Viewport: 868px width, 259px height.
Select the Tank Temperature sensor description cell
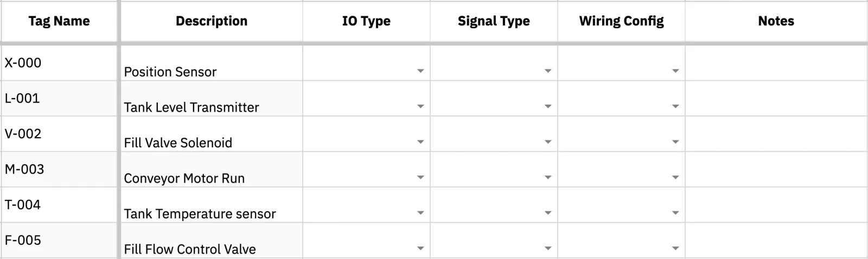[212, 205]
